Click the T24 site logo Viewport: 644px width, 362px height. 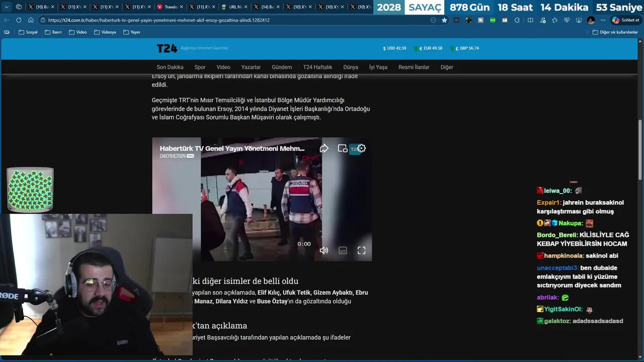tap(167, 48)
